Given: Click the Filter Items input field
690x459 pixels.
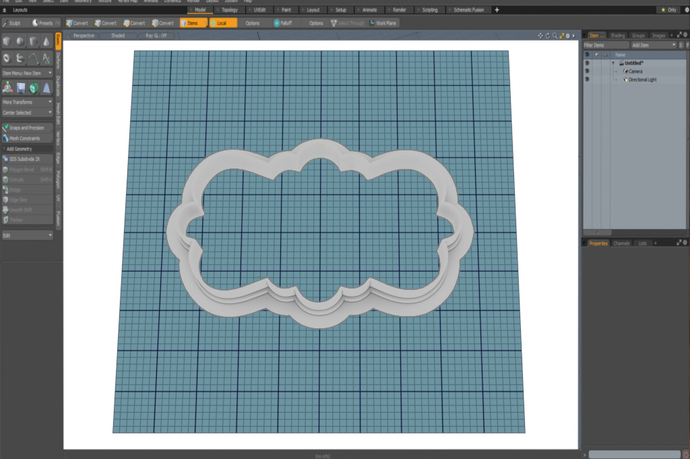Looking at the screenshot, I should click(x=606, y=45).
